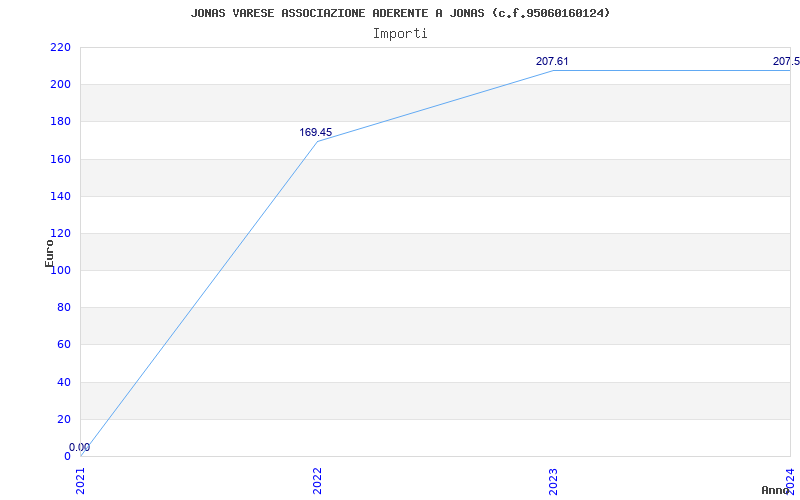
Task: Select the 169.45 data label
Action: pos(315,133)
